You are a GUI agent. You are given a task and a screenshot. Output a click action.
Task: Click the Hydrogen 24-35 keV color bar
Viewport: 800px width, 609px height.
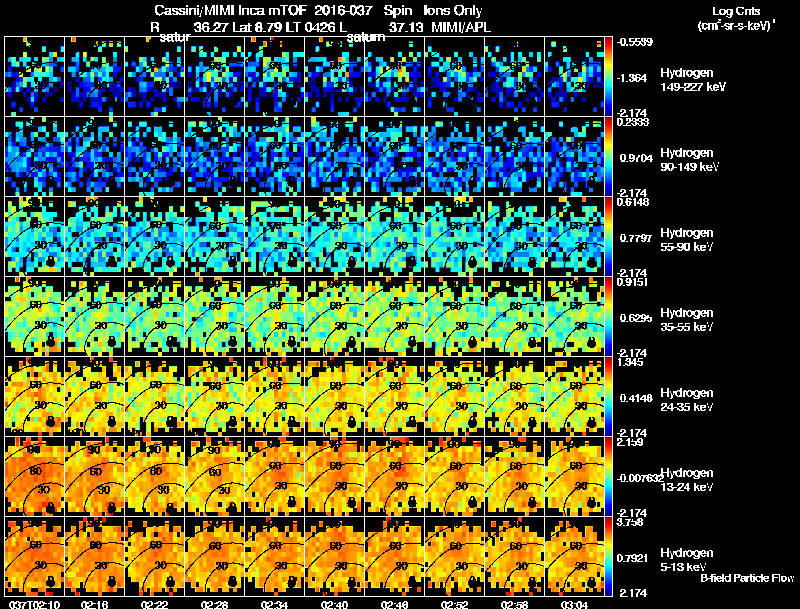pyautogui.click(x=608, y=397)
